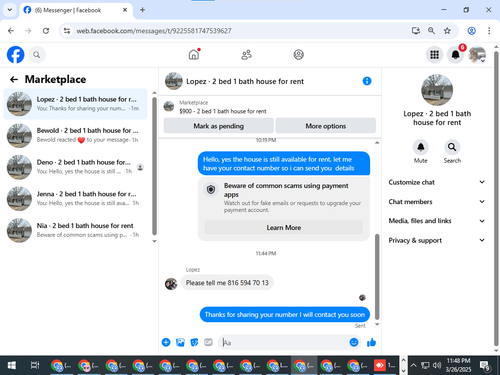Open the red taskbar app icon
This screenshot has height=375, width=500.
click(x=379, y=365)
